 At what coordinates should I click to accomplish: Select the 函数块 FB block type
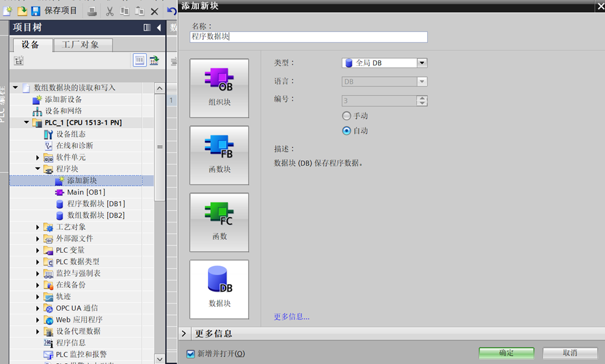[219, 155]
